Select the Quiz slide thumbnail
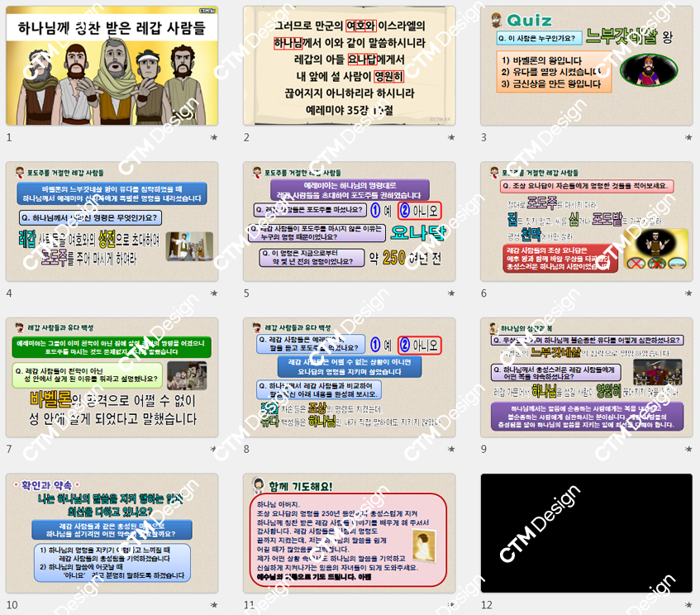700x615 pixels. click(587, 66)
